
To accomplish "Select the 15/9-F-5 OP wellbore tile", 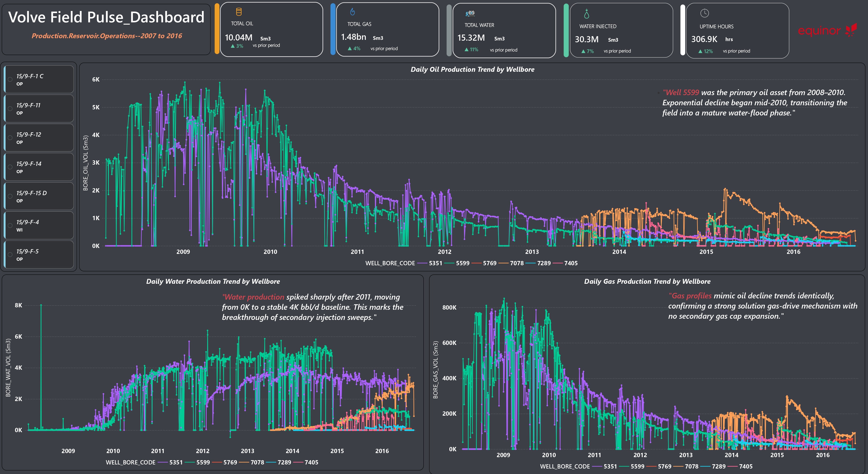I will coord(39,254).
